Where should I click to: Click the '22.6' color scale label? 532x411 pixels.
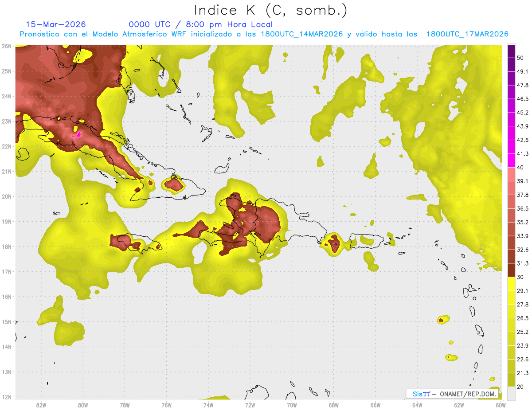(523, 359)
